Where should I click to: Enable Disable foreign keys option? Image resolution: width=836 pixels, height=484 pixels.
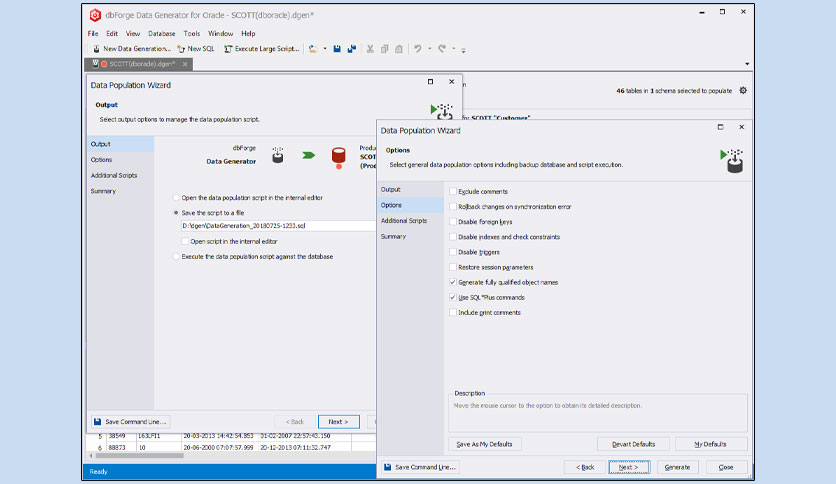click(x=453, y=222)
